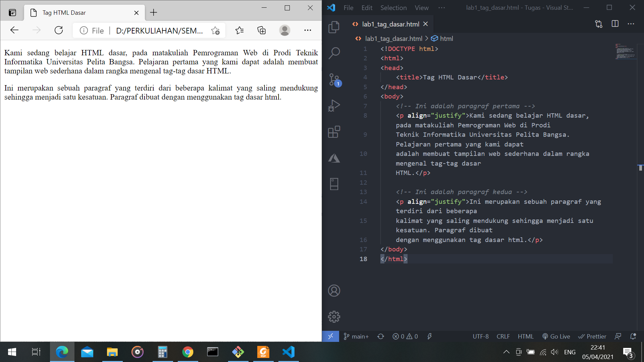Open the Accounts icon in VS Code

[x=334, y=291]
